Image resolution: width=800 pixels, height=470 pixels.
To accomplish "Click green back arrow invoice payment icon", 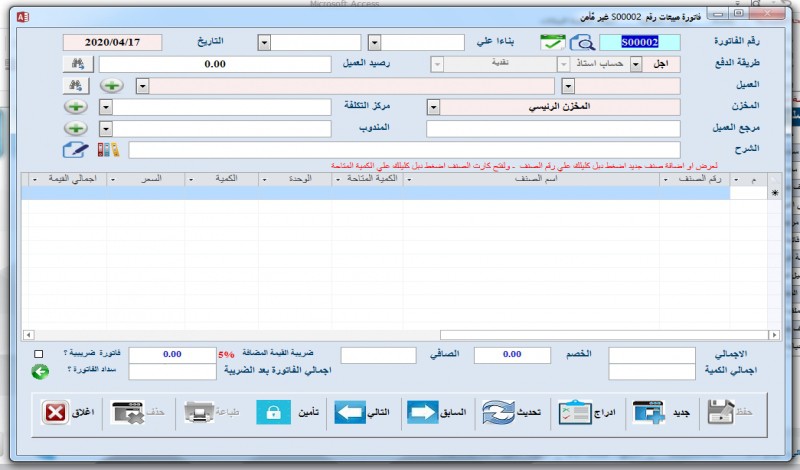I will pyautogui.click(x=40, y=372).
